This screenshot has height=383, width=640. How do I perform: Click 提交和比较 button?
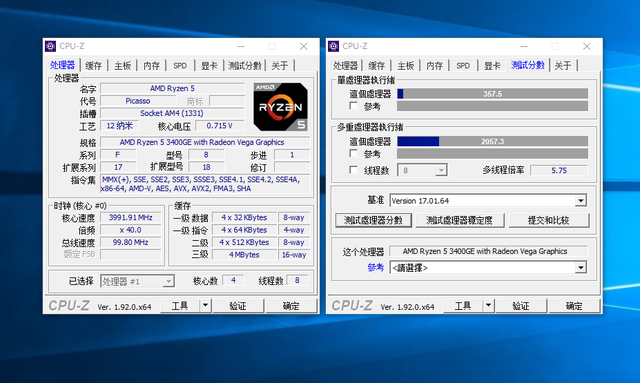[548, 220]
